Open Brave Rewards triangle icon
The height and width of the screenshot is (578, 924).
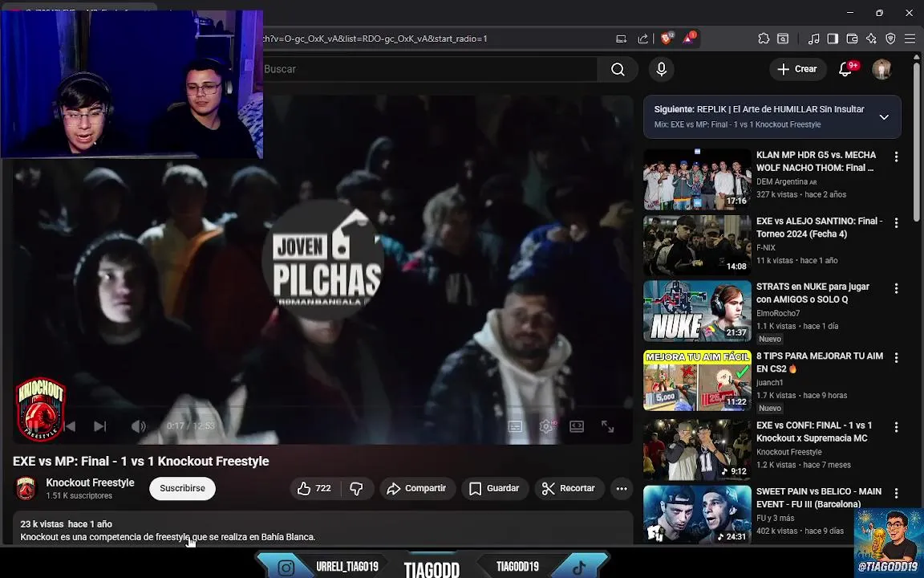688,39
